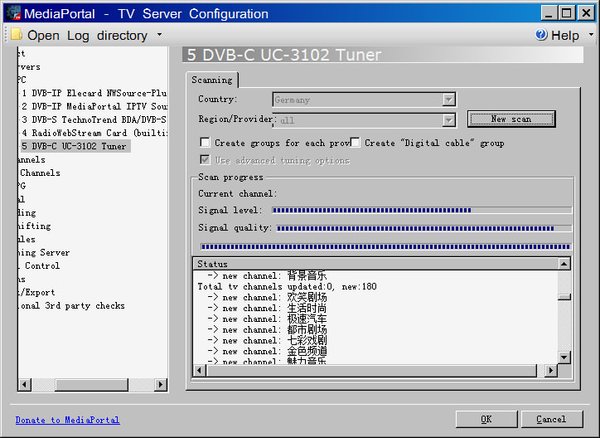
Task: Click the status line for channel 金色频道
Action: [267, 351]
